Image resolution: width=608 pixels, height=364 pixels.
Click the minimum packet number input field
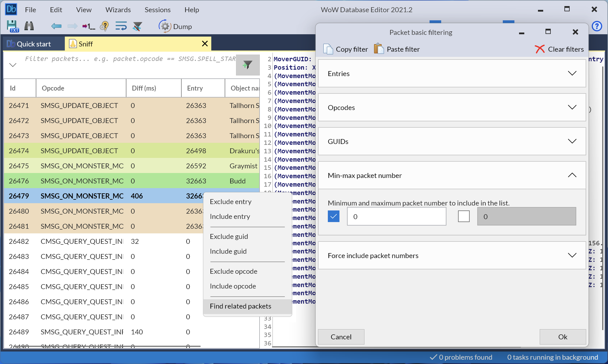pyautogui.click(x=396, y=216)
